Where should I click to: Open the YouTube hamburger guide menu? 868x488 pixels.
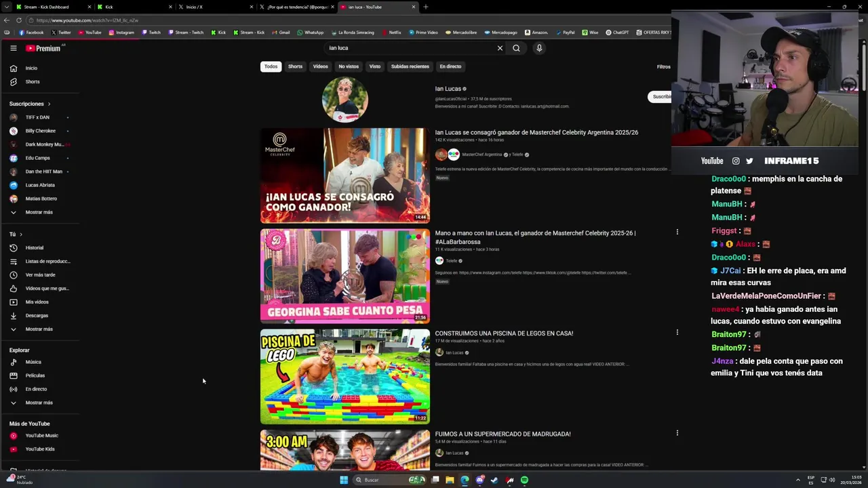[13, 48]
